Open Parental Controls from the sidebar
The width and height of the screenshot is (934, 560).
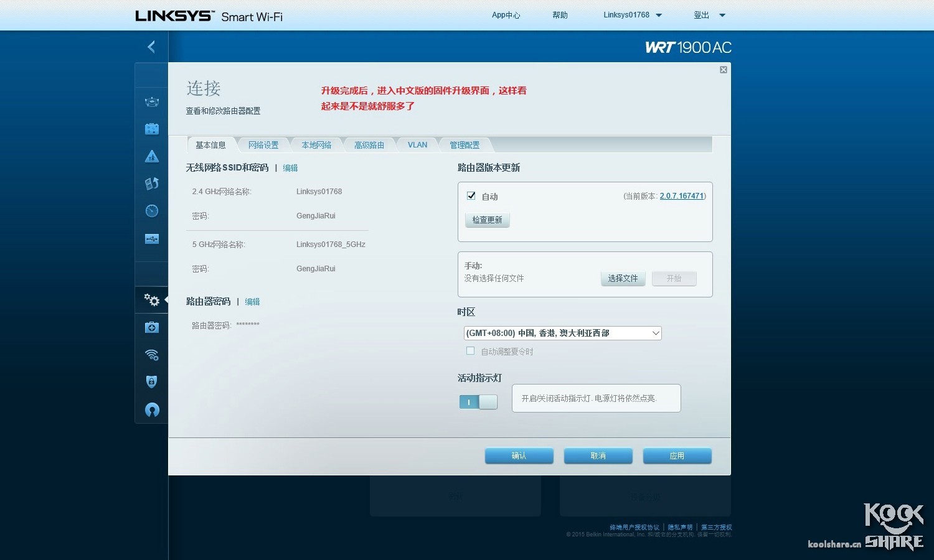[x=151, y=156]
